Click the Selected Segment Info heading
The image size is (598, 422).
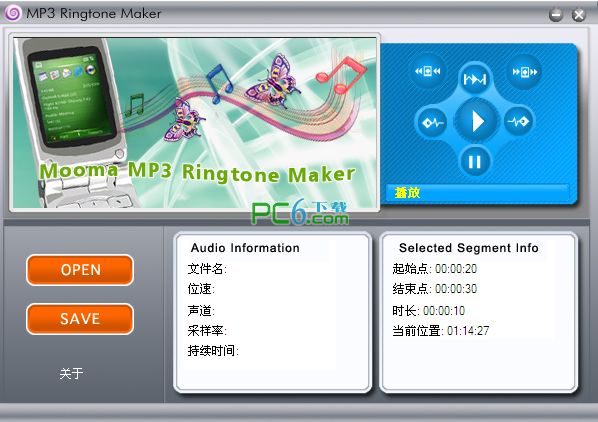coord(469,248)
